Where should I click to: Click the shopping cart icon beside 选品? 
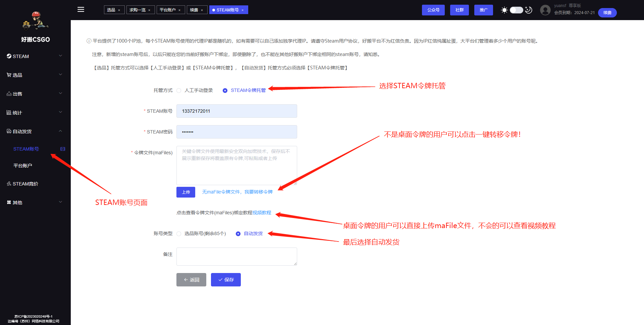click(9, 75)
